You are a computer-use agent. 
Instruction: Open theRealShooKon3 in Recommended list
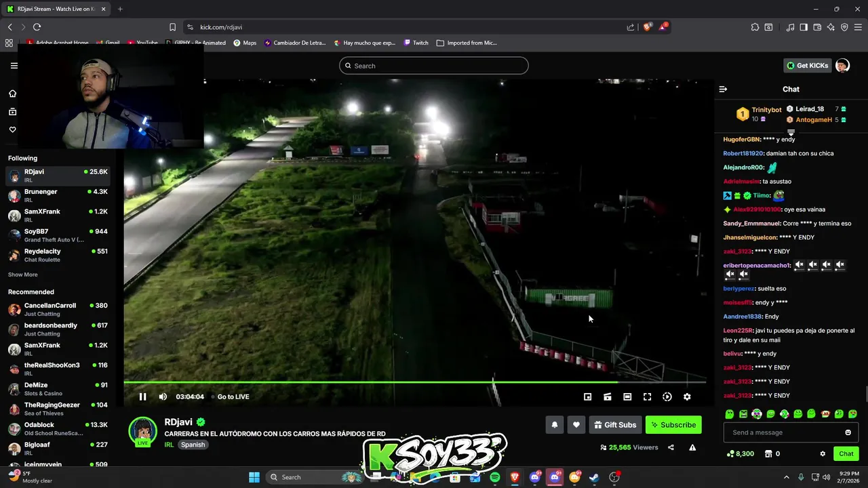(58, 369)
